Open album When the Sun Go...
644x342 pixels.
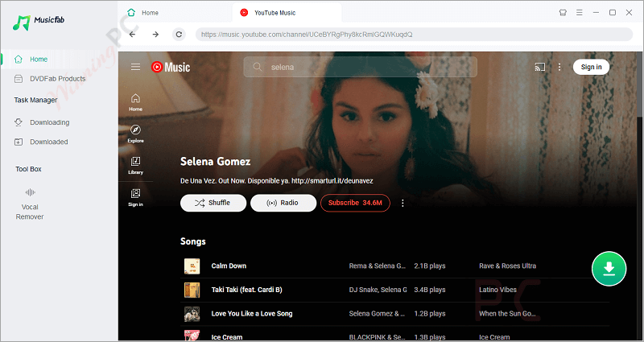pyautogui.click(x=507, y=314)
